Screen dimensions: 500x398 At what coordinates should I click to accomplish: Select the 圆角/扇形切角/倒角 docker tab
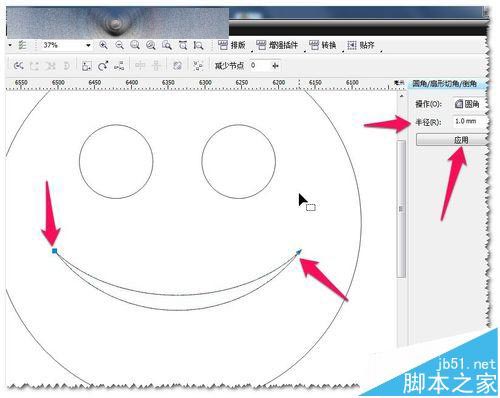click(x=445, y=83)
